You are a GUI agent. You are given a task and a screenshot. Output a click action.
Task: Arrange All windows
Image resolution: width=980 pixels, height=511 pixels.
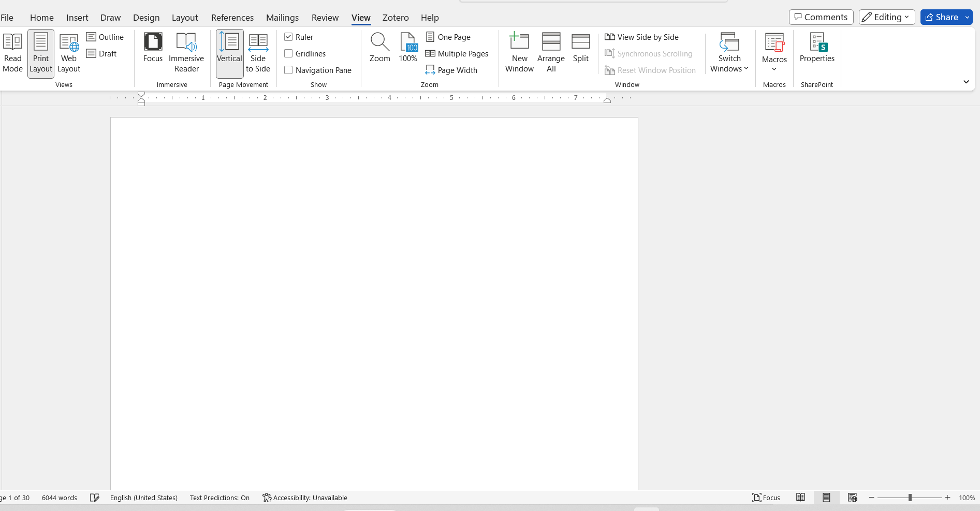(551, 53)
